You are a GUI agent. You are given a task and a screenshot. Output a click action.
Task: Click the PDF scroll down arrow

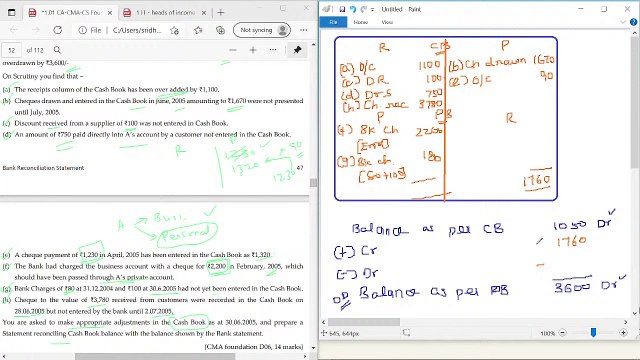[313, 348]
